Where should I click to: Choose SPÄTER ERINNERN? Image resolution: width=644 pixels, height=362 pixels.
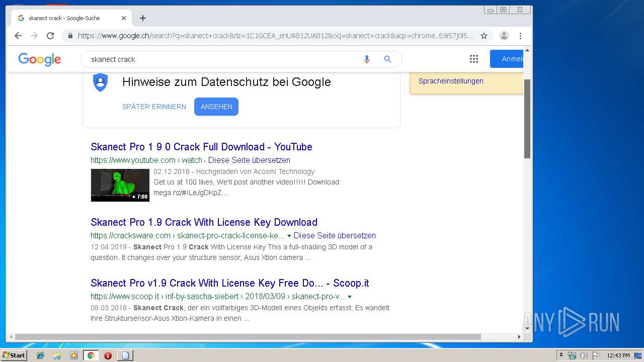pos(154,107)
